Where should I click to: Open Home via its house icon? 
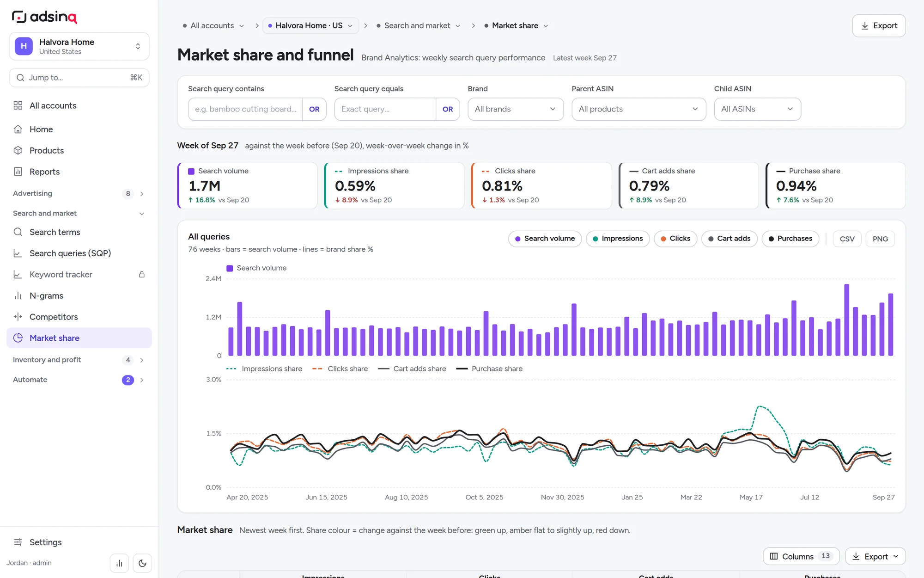pyautogui.click(x=18, y=129)
